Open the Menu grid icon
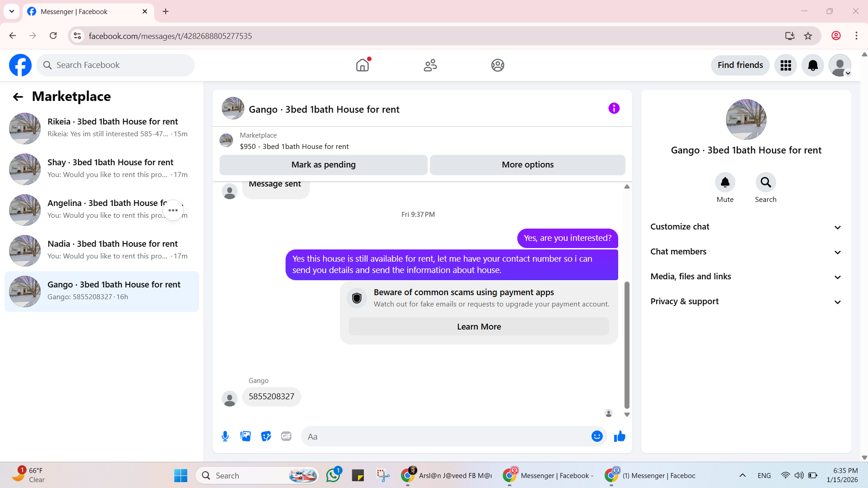The width and height of the screenshot is (868, 488). pyautogui.click(x=786, y=65)
